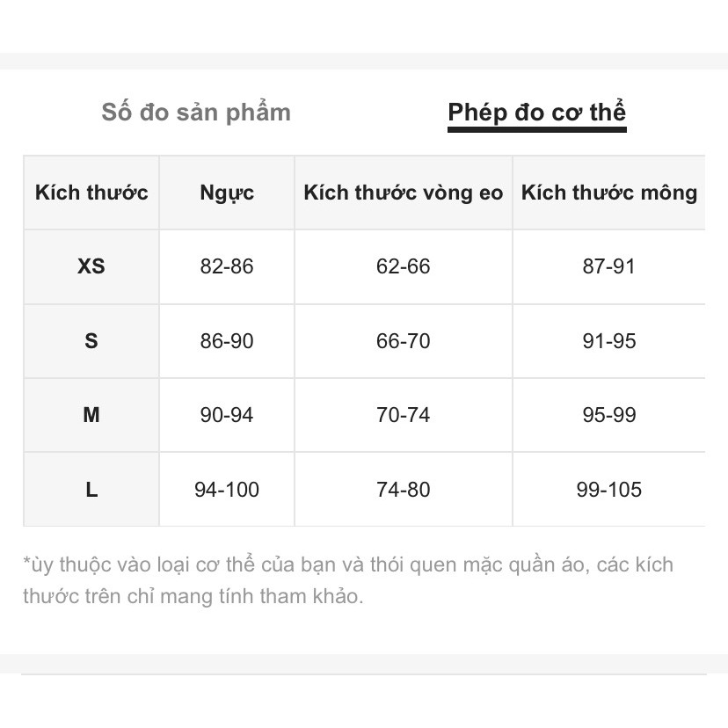The image size is (728, 728).
Task: Click the 70-74 waist measurement cell
Action: point(404,415)
